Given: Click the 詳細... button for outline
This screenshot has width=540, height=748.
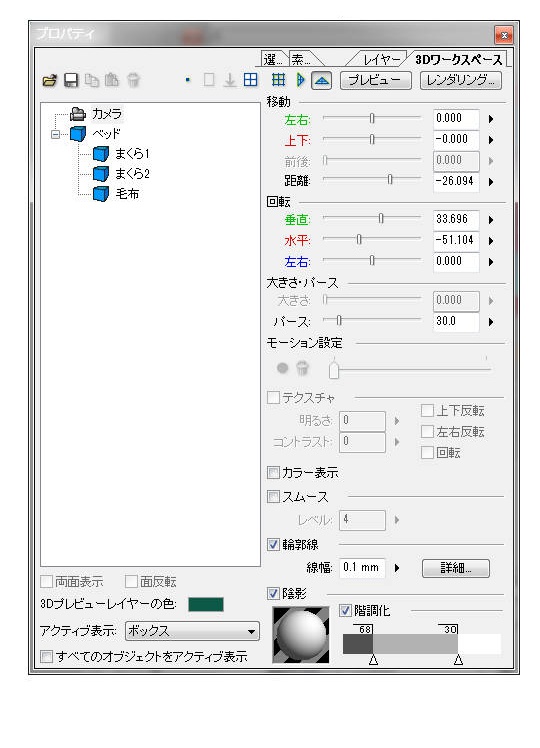Looking at the screenshot, I should [456, 568].
